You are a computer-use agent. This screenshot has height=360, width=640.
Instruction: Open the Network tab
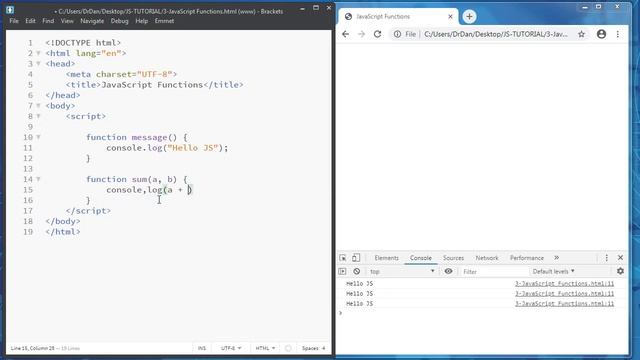(x=487, y=258)
